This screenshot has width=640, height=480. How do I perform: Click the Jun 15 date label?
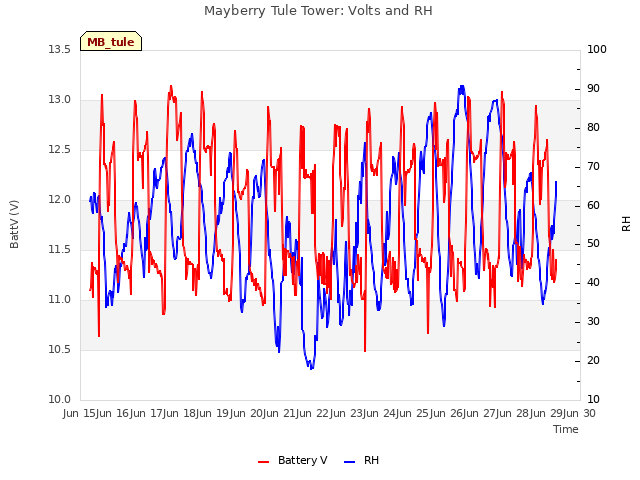78,413
